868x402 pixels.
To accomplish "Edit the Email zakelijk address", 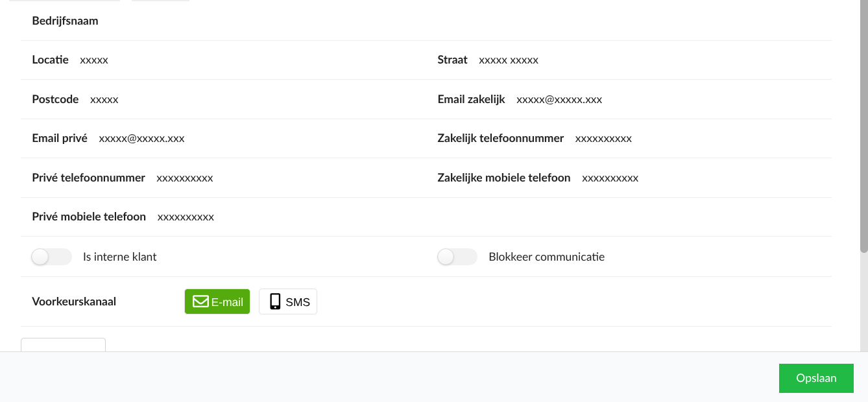I will click(x=559, y=100).
